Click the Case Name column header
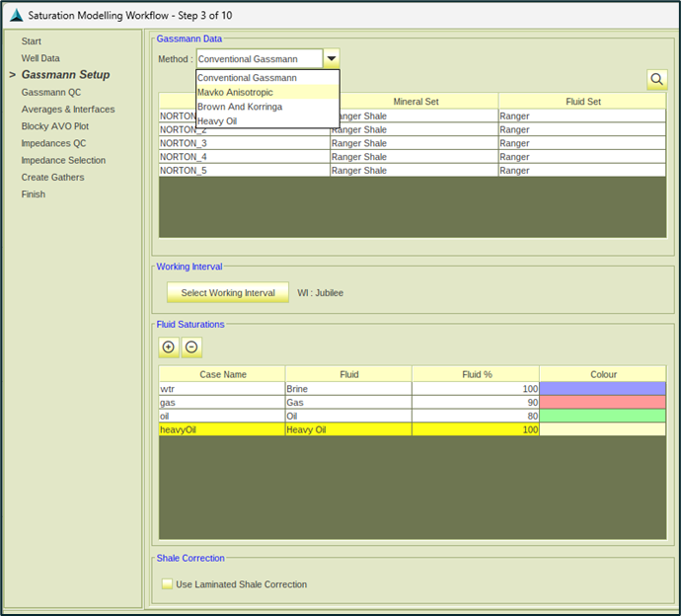The width and height of the screenshot is (681, 616). coord(222,374)
